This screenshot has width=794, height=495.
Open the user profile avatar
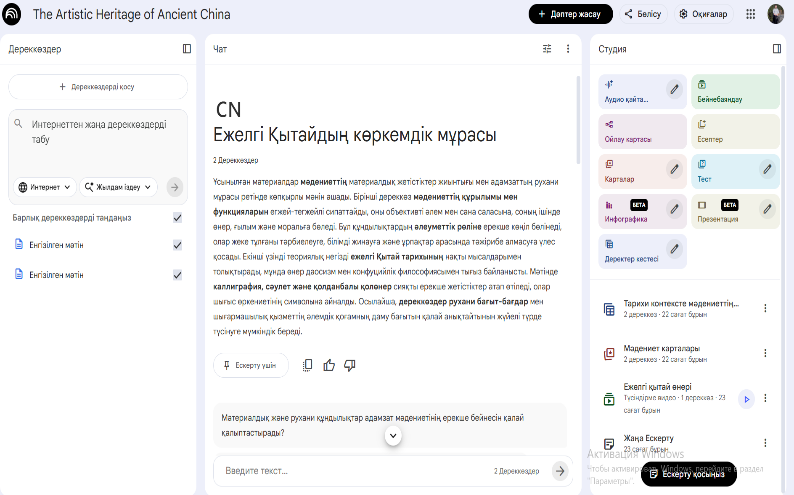tap(775, 14)
